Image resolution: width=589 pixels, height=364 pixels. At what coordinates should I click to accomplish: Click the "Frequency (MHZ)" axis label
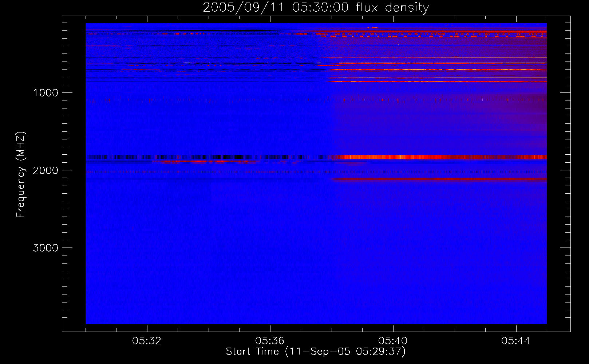point(21,175)
